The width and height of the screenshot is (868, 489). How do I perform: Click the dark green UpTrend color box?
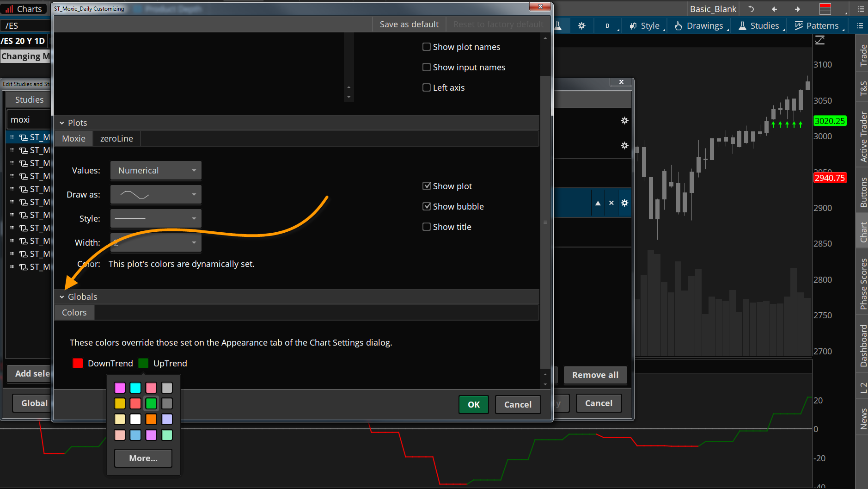pos(143,363)
